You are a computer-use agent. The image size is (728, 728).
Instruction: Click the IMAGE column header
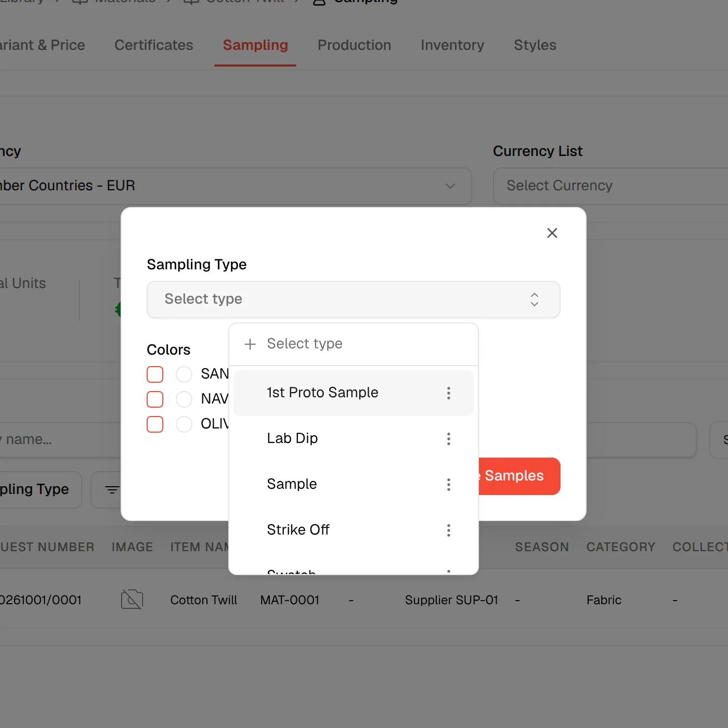pos(132,547)
